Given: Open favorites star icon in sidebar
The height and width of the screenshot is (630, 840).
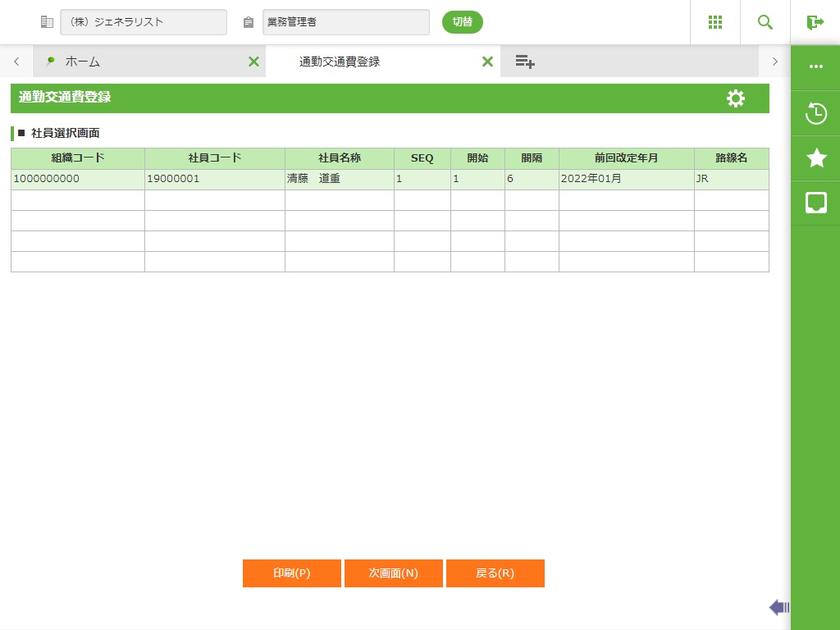Looking at the screenshot, I should click(815, 158).
